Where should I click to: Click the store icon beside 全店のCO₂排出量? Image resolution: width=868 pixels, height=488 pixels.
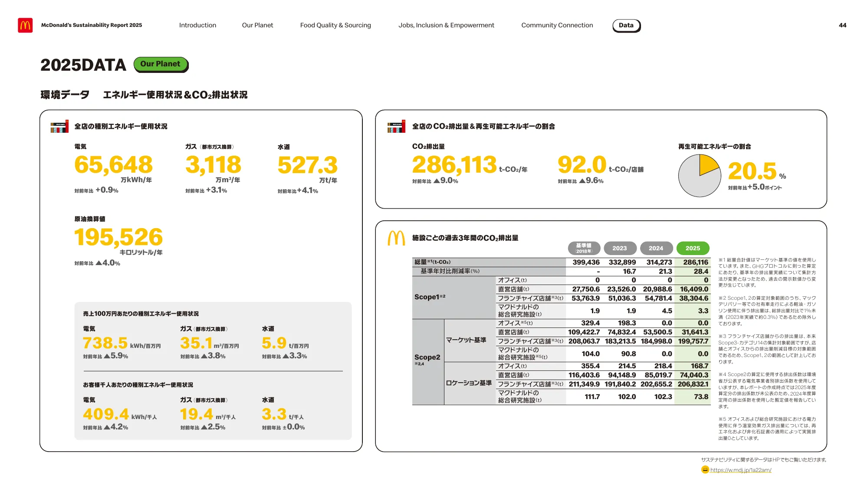[x=396, y=126]
